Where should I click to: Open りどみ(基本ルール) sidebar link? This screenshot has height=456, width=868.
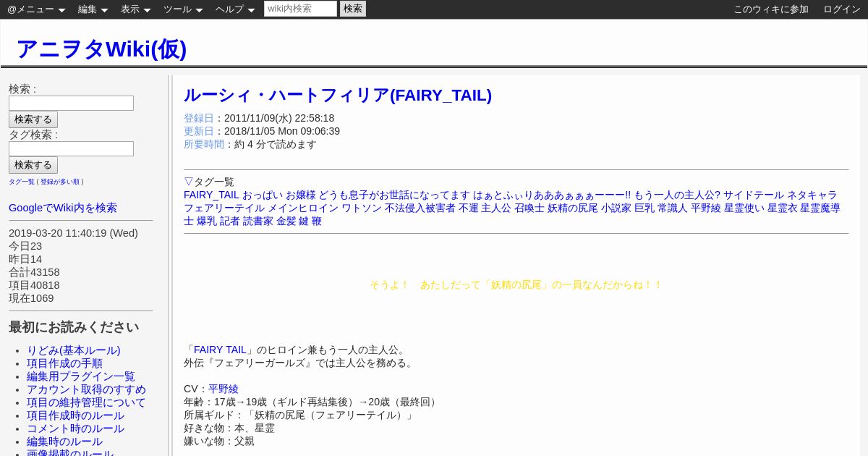74,350
